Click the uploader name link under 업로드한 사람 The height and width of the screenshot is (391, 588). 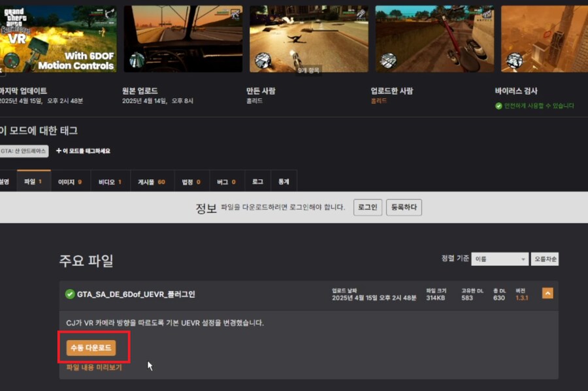click(x=380, y=101)
